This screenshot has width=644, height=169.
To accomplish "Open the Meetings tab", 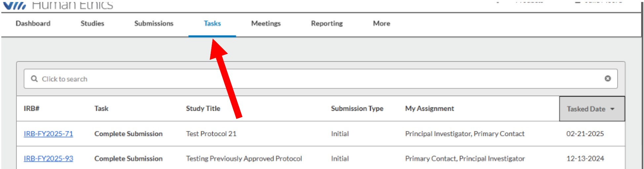I will tap(266, 24).
